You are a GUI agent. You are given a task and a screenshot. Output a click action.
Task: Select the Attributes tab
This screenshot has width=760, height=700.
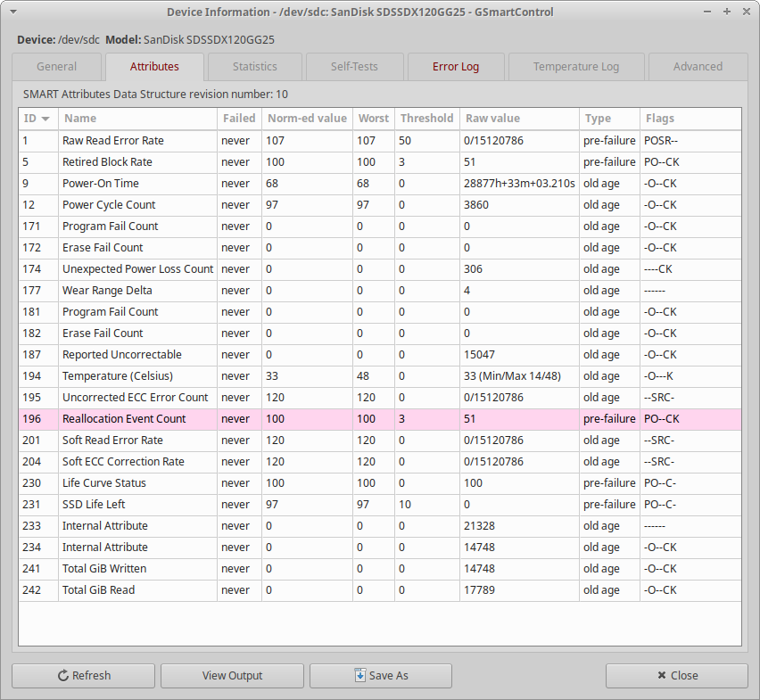tap(154, 67)
